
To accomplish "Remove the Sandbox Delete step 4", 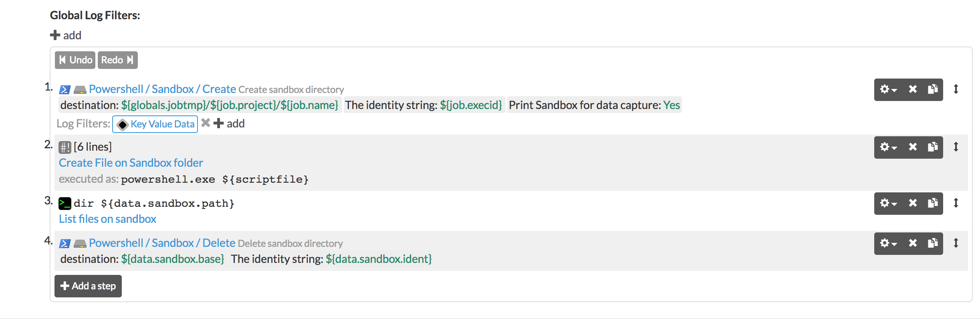I will pos(913,243).
